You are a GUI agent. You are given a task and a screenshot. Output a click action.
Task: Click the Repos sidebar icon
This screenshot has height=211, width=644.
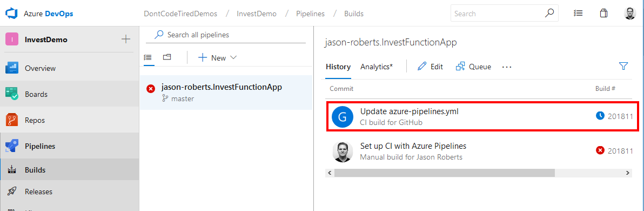[12, 120]
